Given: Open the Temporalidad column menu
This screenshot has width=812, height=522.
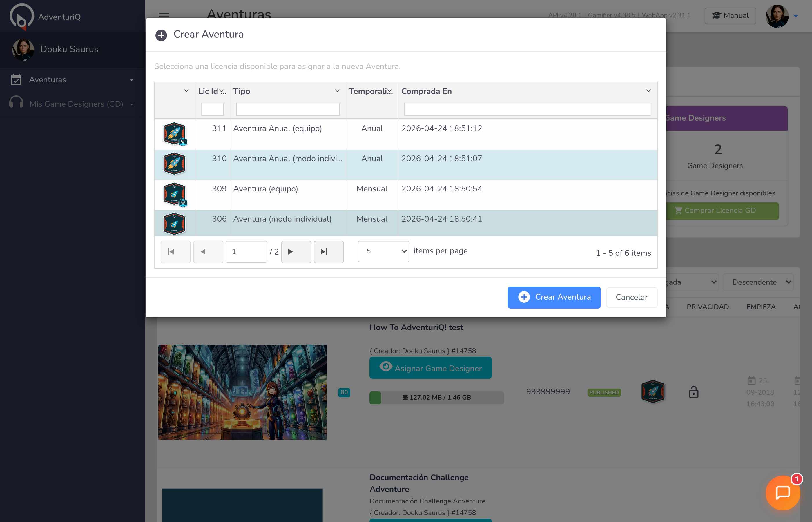Looking at the screenshot, I should coord(390,91).
